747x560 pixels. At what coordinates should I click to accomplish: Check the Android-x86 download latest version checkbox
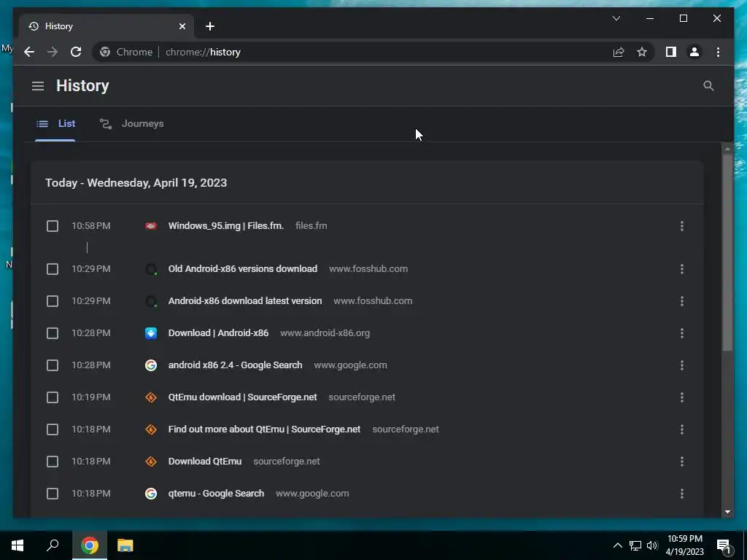53,301
